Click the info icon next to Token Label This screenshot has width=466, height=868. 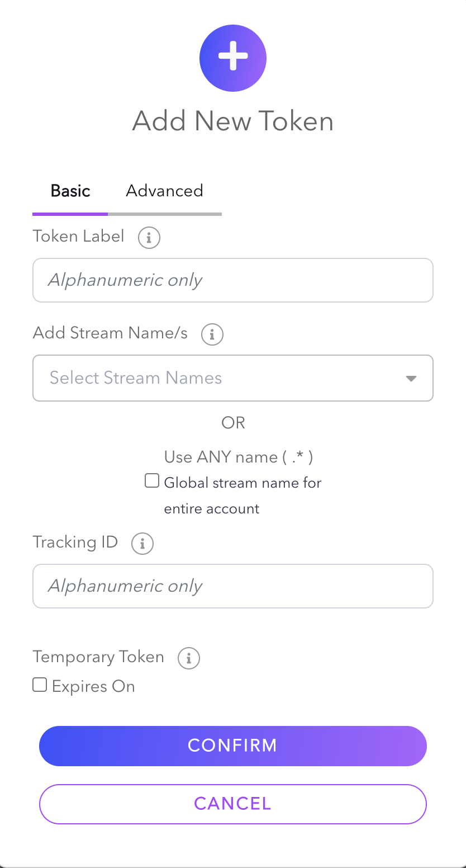149,238
